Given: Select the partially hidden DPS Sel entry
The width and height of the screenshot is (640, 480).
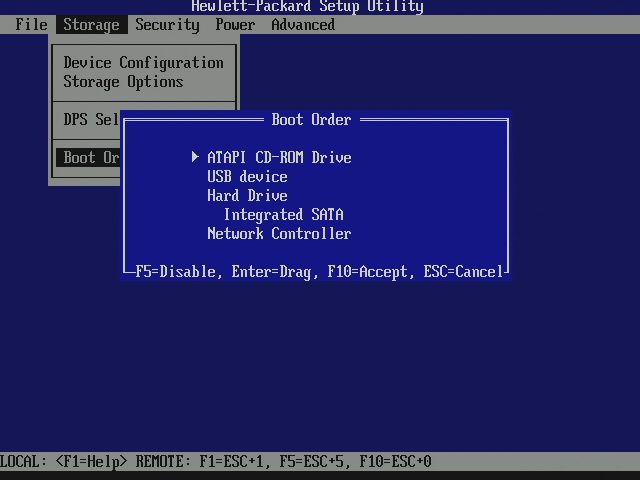Looking at the screenshot, I should (x=91, y=119).
